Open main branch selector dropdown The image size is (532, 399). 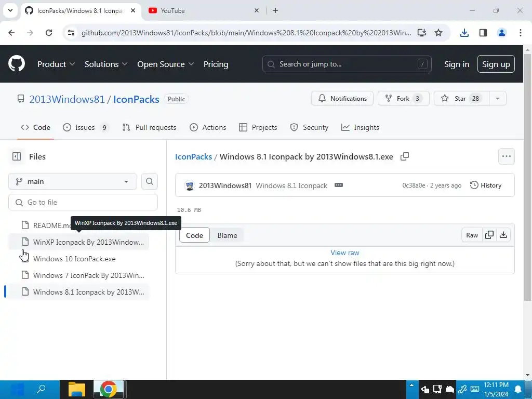(x=73, y=181)
